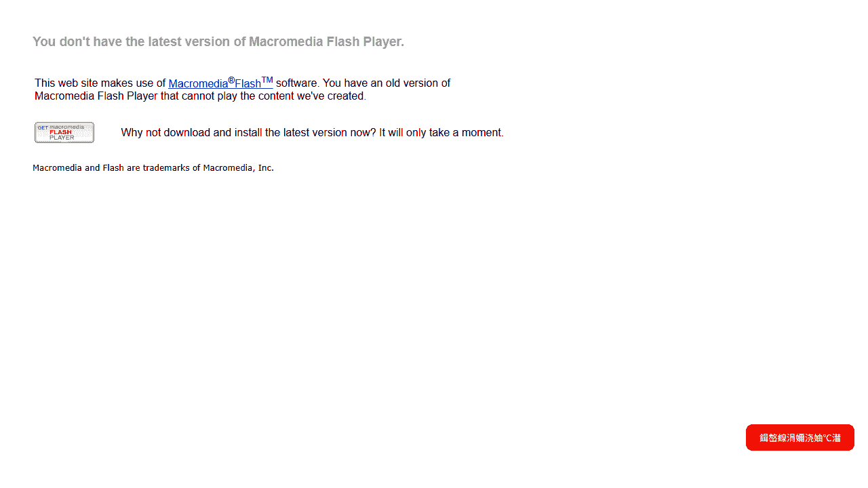Click the word 'Macromedia' in the blue link
This screenshot has height=488, width=868.
click(198, 84)
